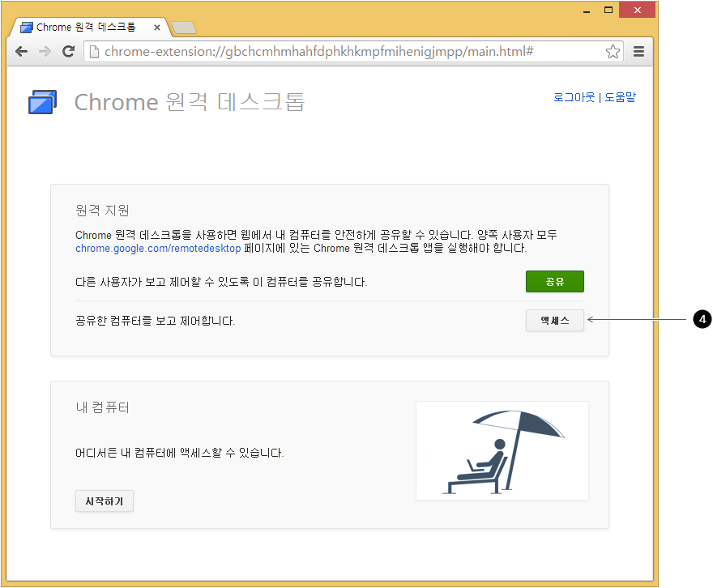
Task: Close the Chrome window
Action: point(637,10)
